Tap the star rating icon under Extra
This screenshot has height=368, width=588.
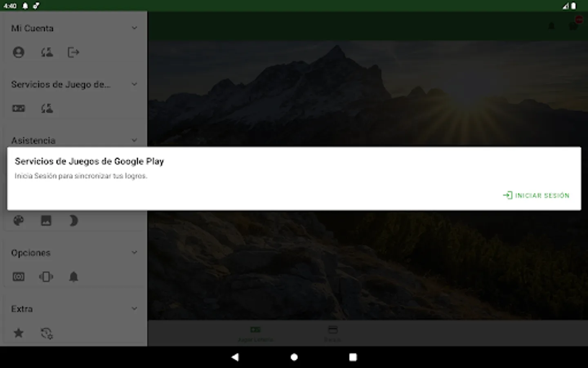point(18,333)
